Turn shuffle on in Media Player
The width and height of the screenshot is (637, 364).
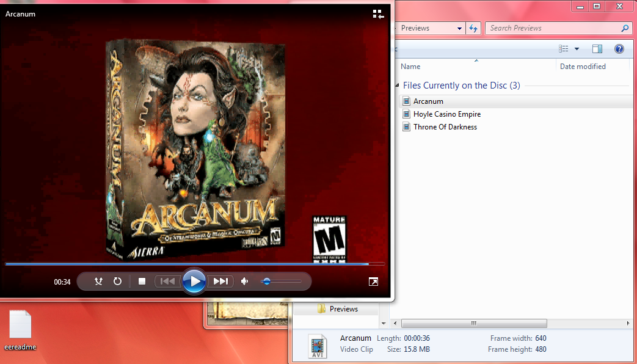(98, 281)
